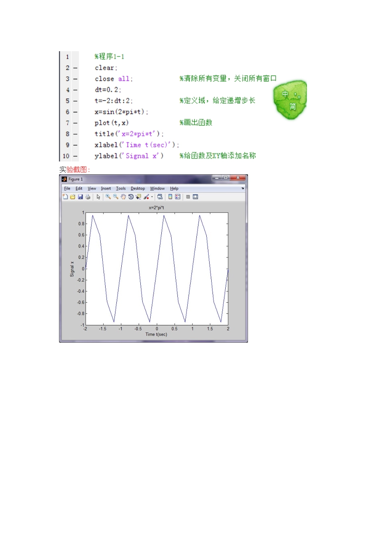Click the breakpoint dash on code line 10
This screenshot has height=555, width=392.
click(x=76, y=156)
